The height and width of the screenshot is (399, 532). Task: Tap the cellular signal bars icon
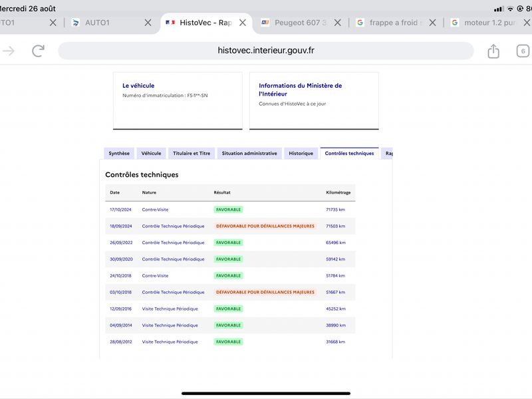tap(499, 9)
